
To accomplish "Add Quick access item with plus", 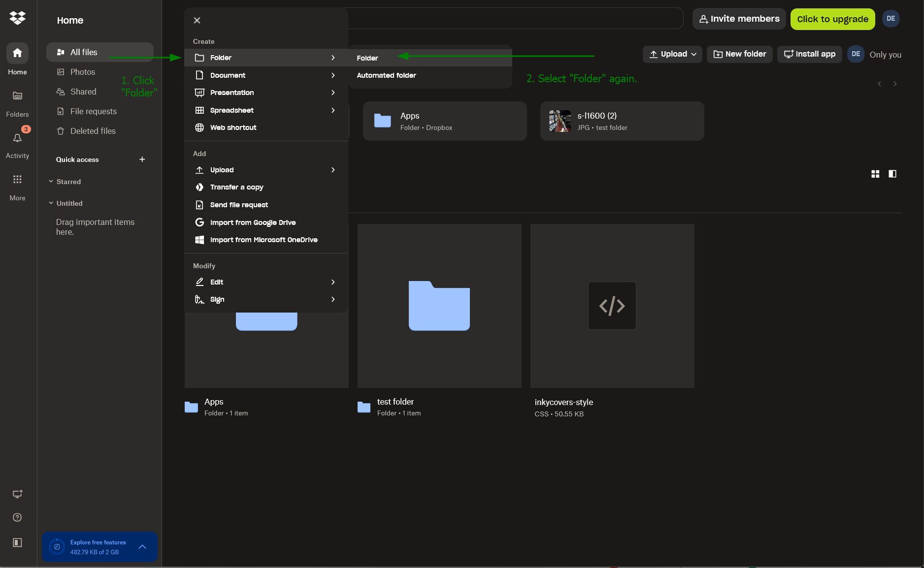I will pyautogui.click(x=142, y=159).
